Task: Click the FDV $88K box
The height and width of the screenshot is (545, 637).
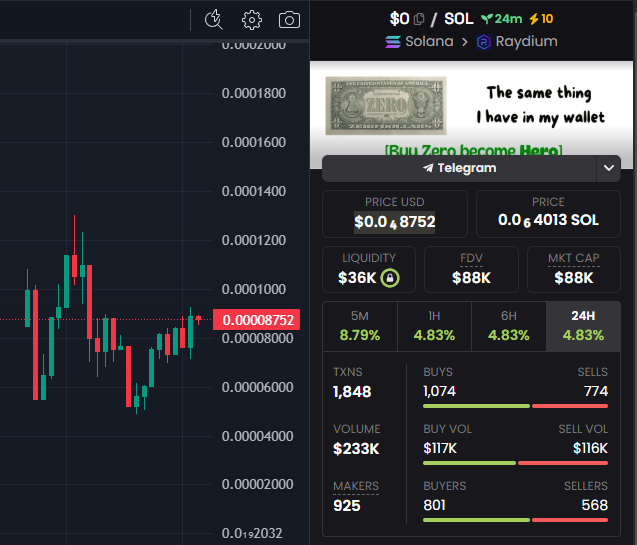Action: coord(471,269)
